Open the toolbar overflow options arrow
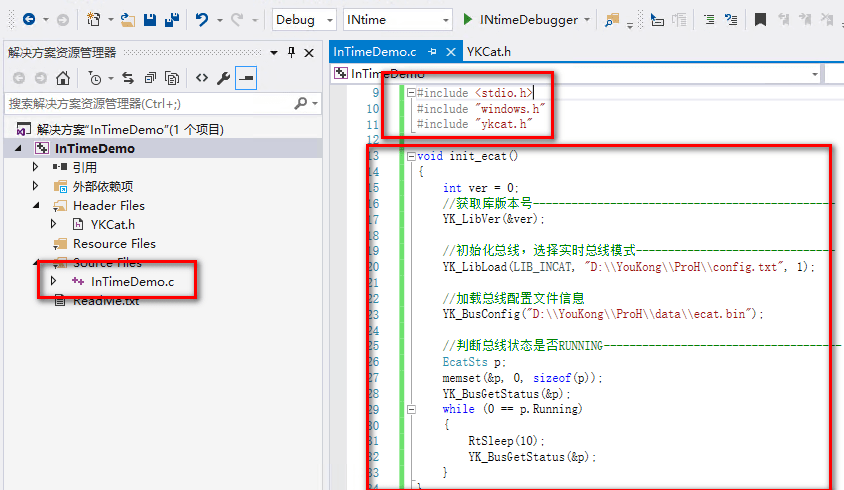This screenshot has height=490, width=844. click(x=630, y=25)
